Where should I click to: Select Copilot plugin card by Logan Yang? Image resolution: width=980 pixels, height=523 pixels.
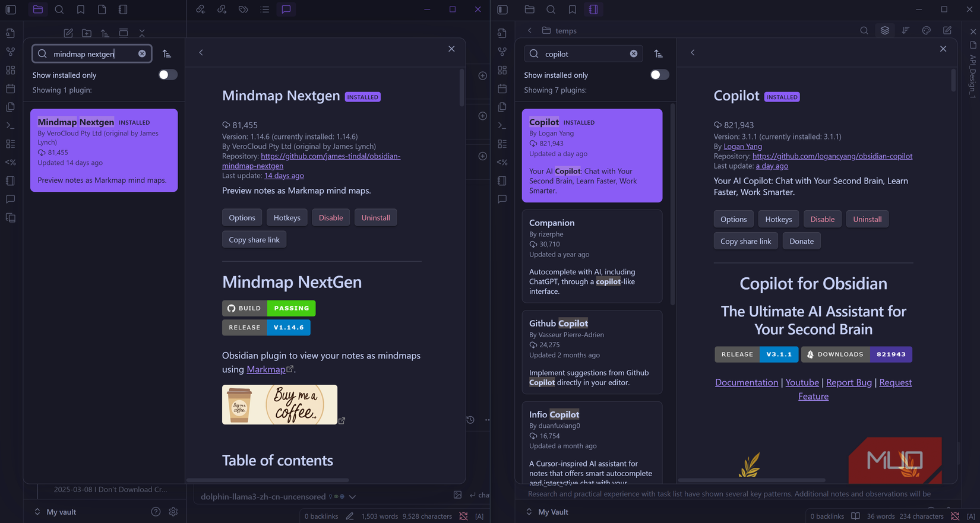pos(592,156)
